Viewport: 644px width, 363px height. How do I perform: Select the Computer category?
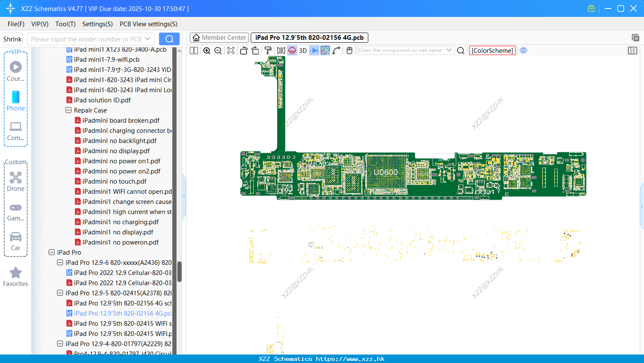click(16, 131)
